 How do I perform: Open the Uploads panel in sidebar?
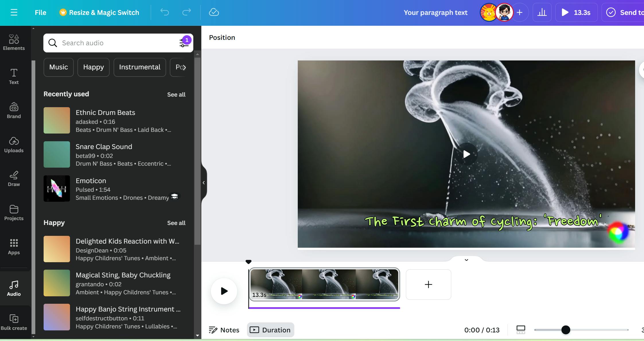tap(14, 144)
